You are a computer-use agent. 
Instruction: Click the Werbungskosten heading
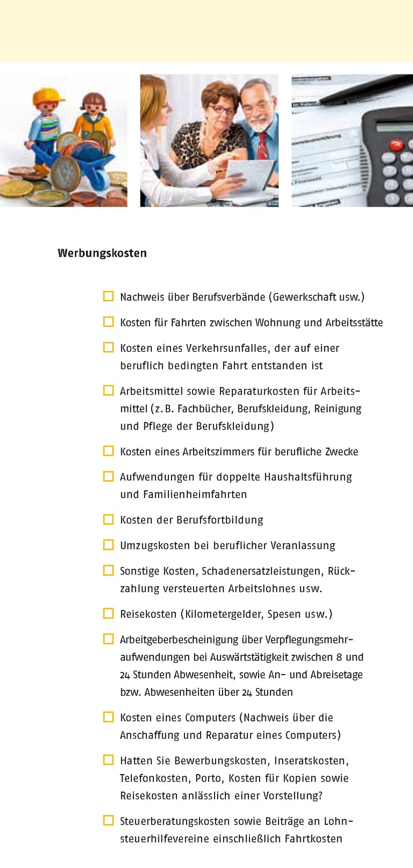click(x=102, y=253)
